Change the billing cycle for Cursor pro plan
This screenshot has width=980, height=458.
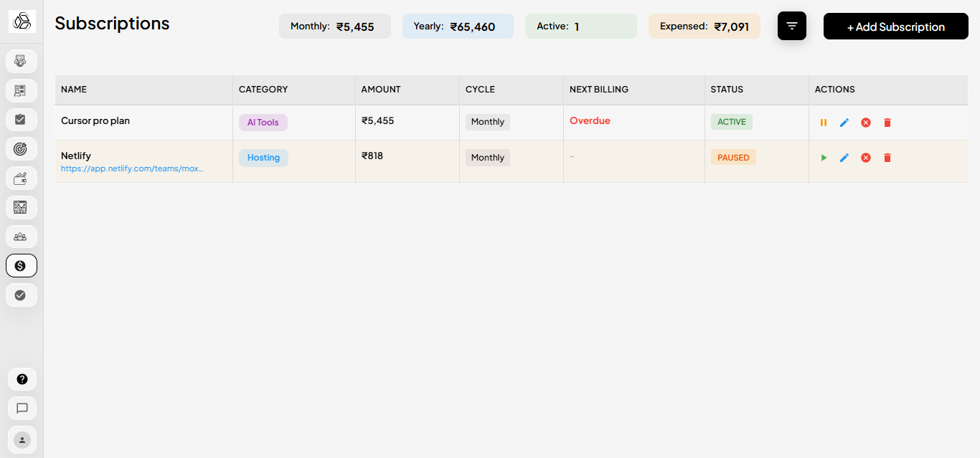(487, 122)
